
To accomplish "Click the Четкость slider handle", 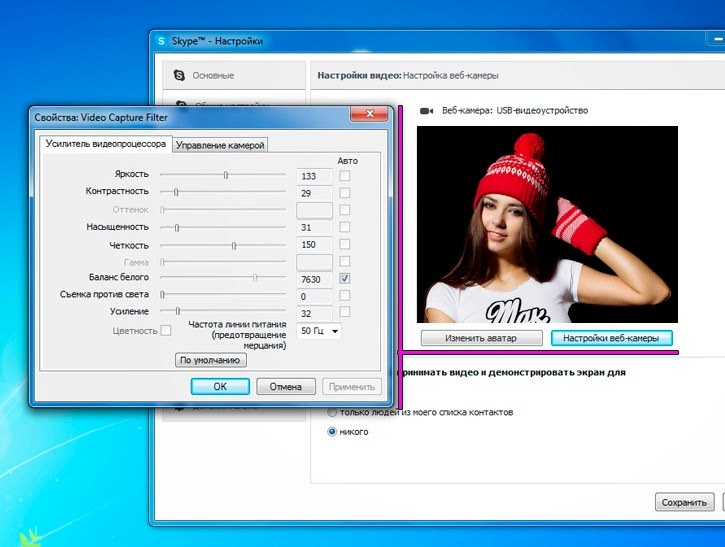I will (234, 246).
